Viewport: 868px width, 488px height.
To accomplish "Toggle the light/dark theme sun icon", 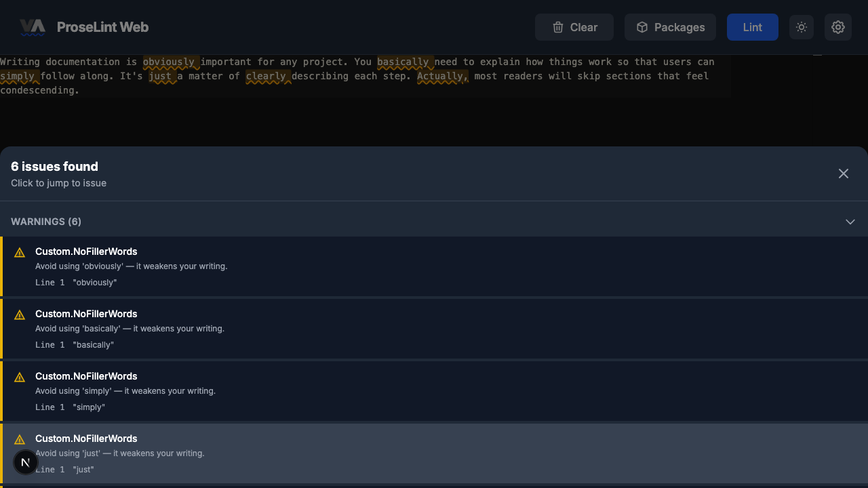I will tap(802, 27).
